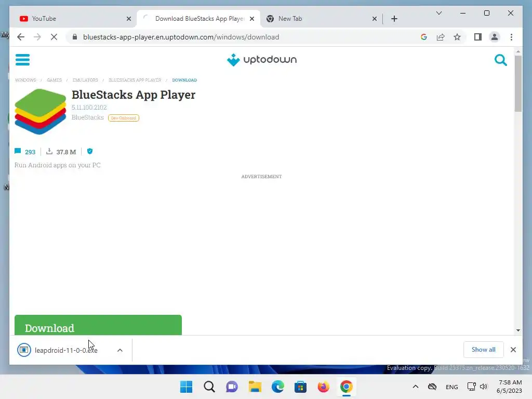Click the Uptodown search magnifier icon
The height and width of the screenshot is (399, 532).
tap(500, 60)
